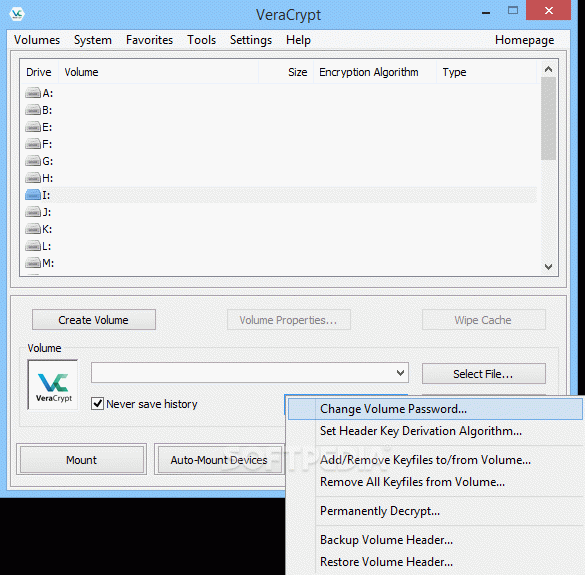Click the Type column header
Image resolution: width=585 pixels, height=575 pixels.
tap(487, 72)
